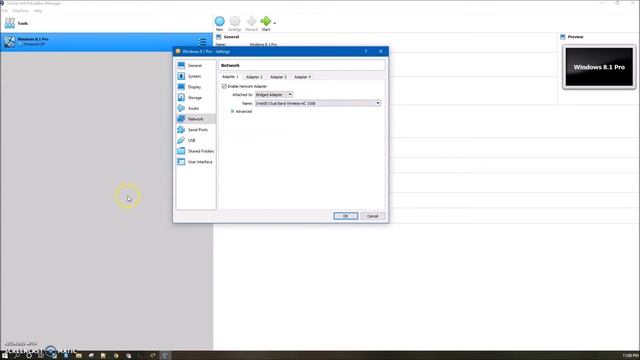Switch to Adapter 3 tab
640x360 pixels.
click(278, 77)
